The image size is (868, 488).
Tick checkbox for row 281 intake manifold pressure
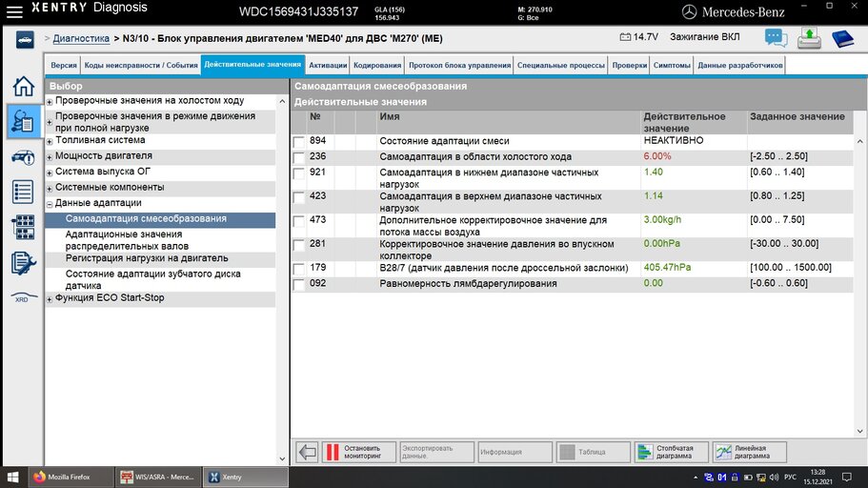pos(299,245)
